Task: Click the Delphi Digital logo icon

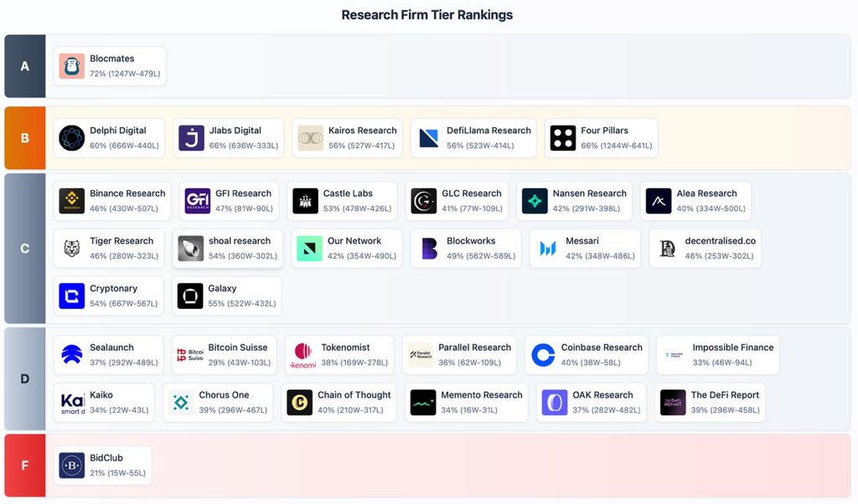Action: tap(72, 138)
